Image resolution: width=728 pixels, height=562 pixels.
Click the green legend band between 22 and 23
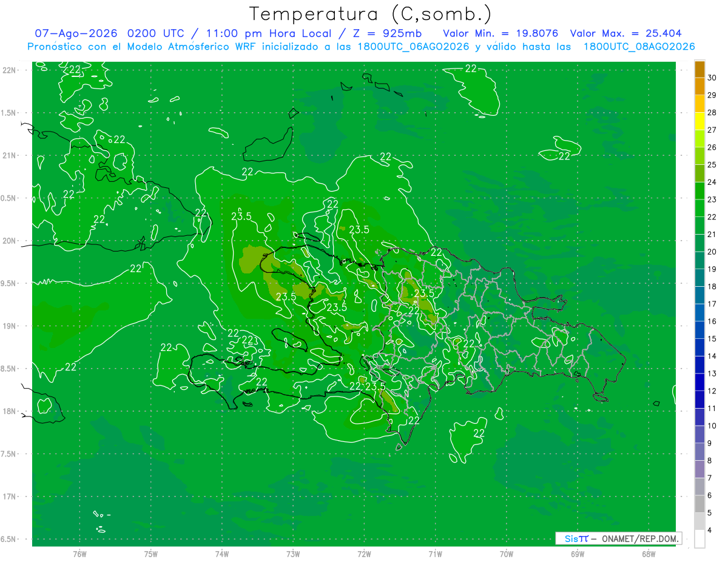tap(699, 208)
